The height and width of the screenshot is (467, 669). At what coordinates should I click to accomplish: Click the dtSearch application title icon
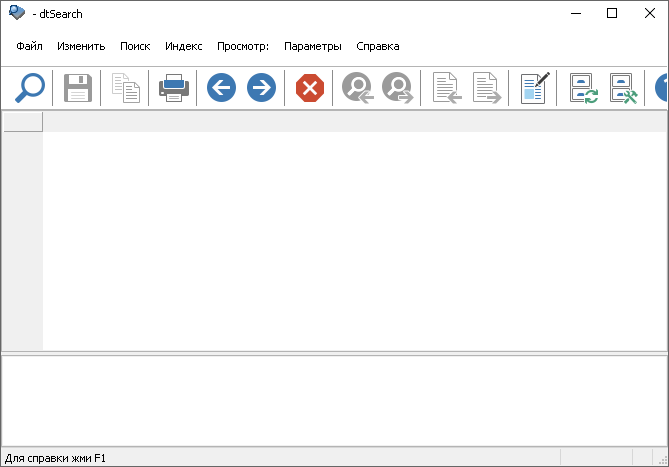[x=17, y=13]
